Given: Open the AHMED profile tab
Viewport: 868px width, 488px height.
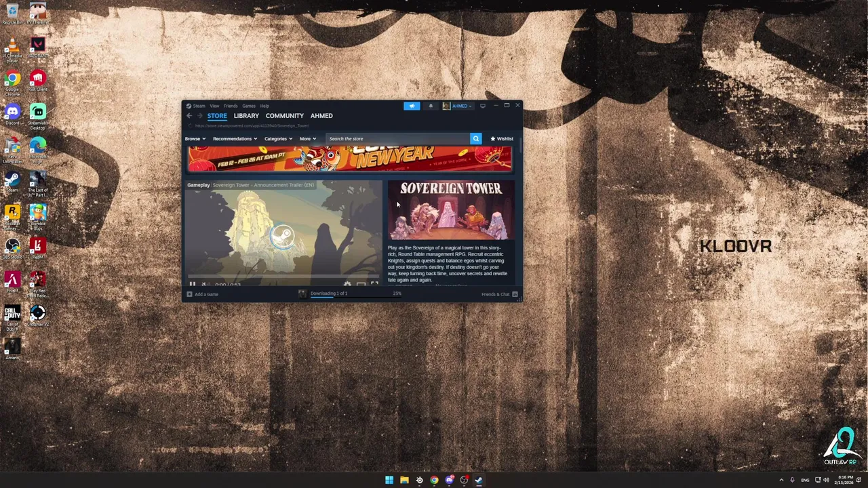Looking at the screenshot, I should click(x=321, y=116).
